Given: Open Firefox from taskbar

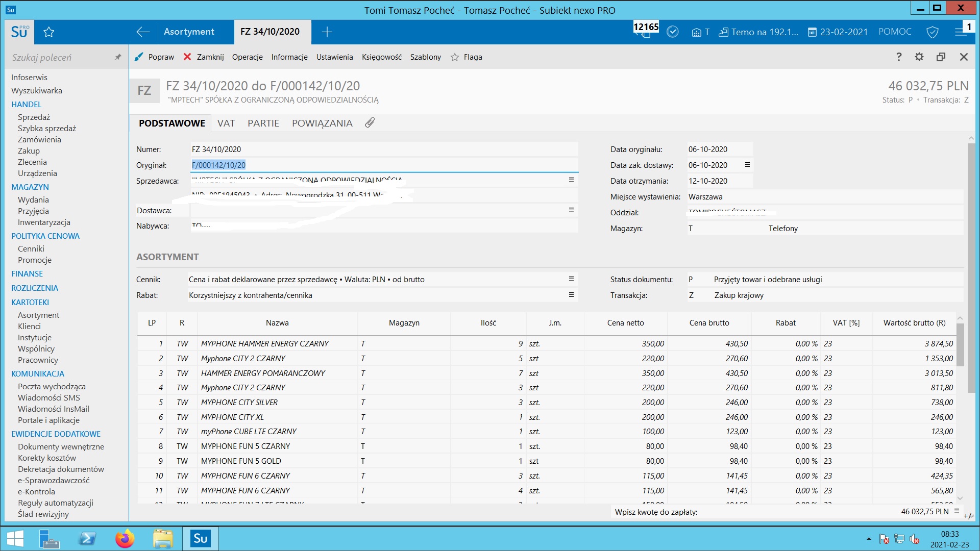Looking at the screenshot, I should (x=125, y=539).
